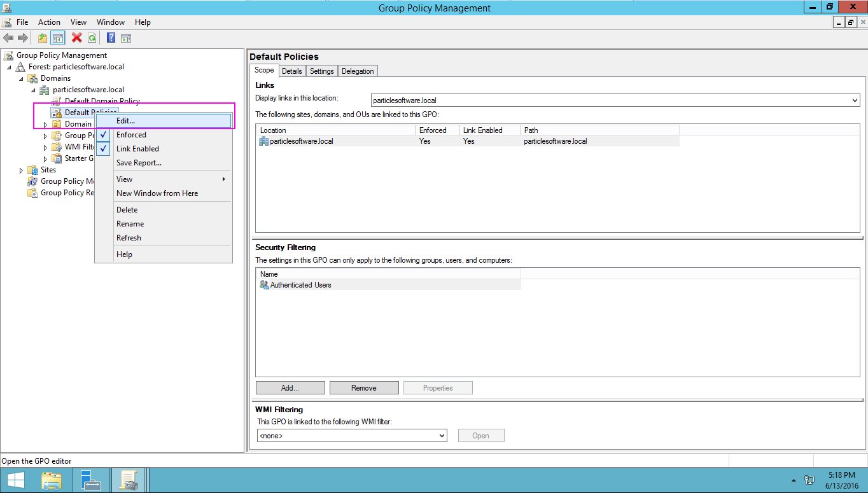Click the Link Enabled column header
This screenshot has width=868, height=493.
[490, 130]
